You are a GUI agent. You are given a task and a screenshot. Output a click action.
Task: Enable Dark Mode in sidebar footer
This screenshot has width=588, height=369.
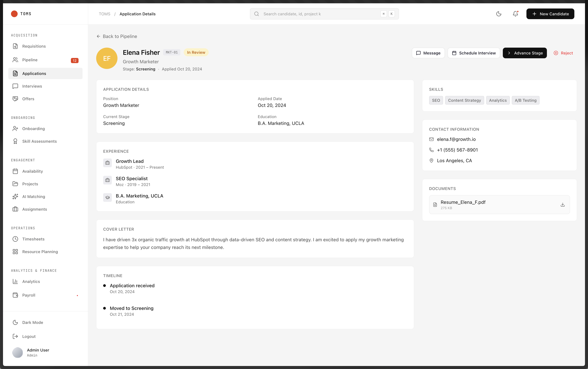click(32, 322)
